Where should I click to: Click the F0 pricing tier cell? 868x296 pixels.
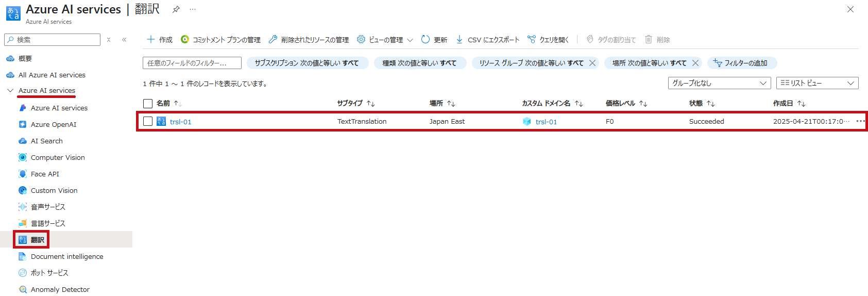click(610, 121)
